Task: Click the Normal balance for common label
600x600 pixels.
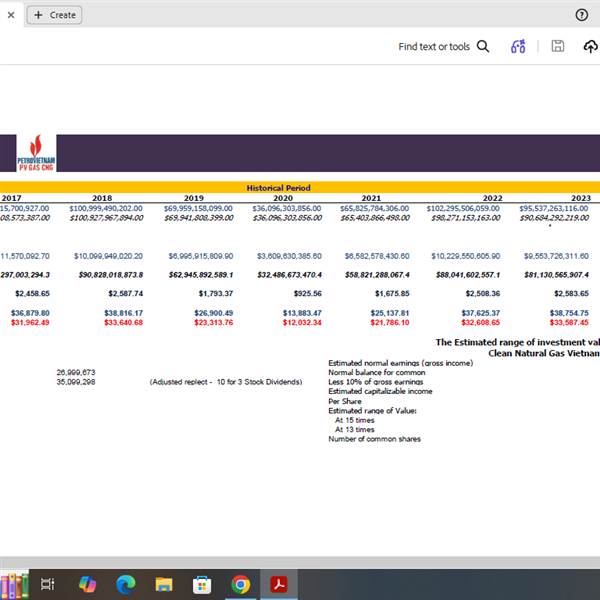Action: tap(377, 372)
